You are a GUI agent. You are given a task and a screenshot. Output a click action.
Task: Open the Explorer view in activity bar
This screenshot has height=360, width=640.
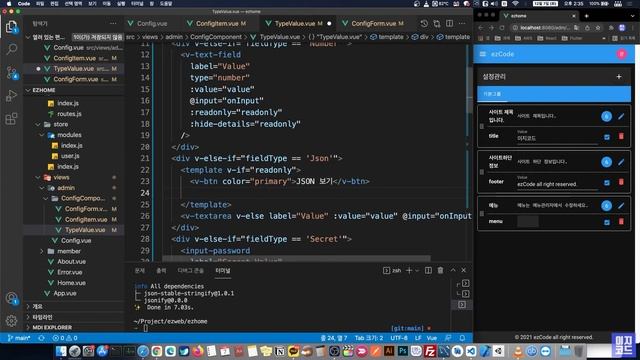[11, 27]
